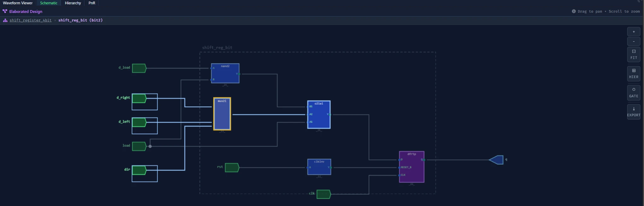Click the hierarchy icon before shift_register_4bit
The height and width of the screenshot is (206, 644).
point(5,20)
